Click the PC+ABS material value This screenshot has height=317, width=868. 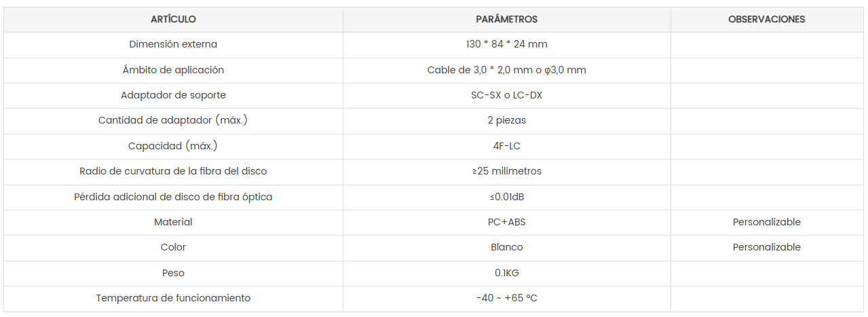point(506,222)
